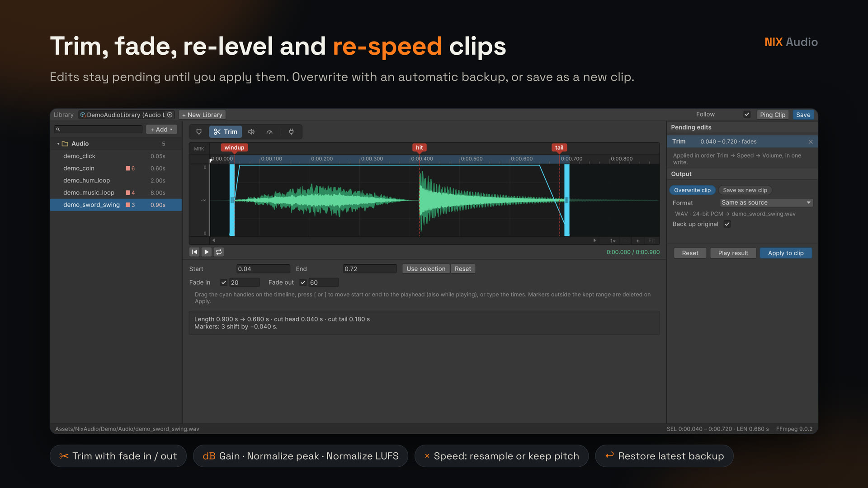
Task: Select Save as new clip mode
Action: pyautogui.click(x=745, y=190)
